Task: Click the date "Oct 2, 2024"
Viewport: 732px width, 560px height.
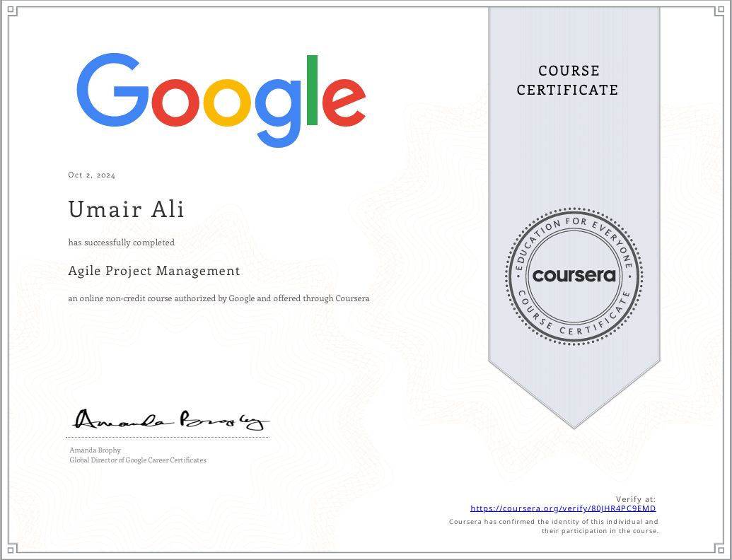Action: point(92,175)
